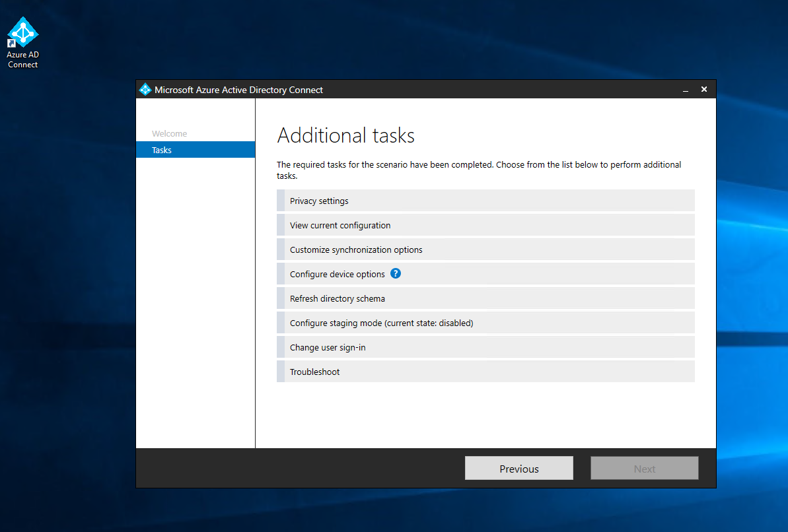Click the Previous button
Viewport: 788px width, 532px height.
pos(519,468)
